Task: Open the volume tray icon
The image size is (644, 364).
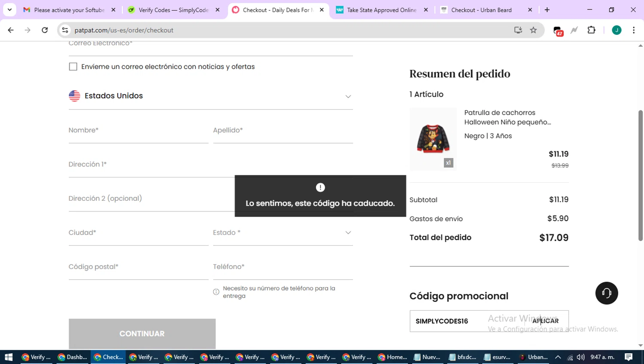Action: coord(580,357)
